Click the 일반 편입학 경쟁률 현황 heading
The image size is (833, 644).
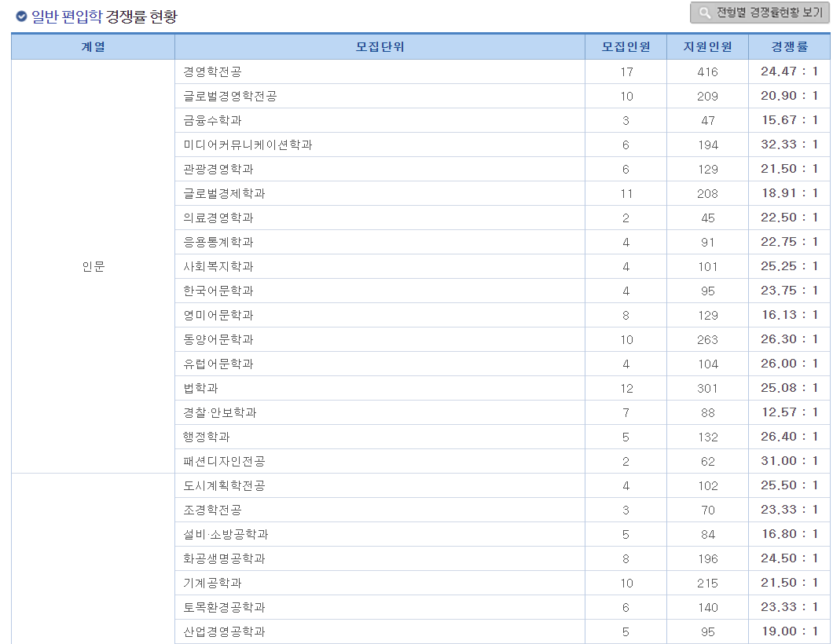pyautogui.click(x=104, y=16)
